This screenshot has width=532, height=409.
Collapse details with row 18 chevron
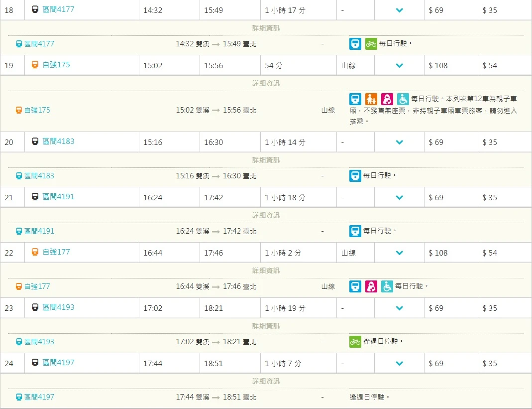coord(399,10)
